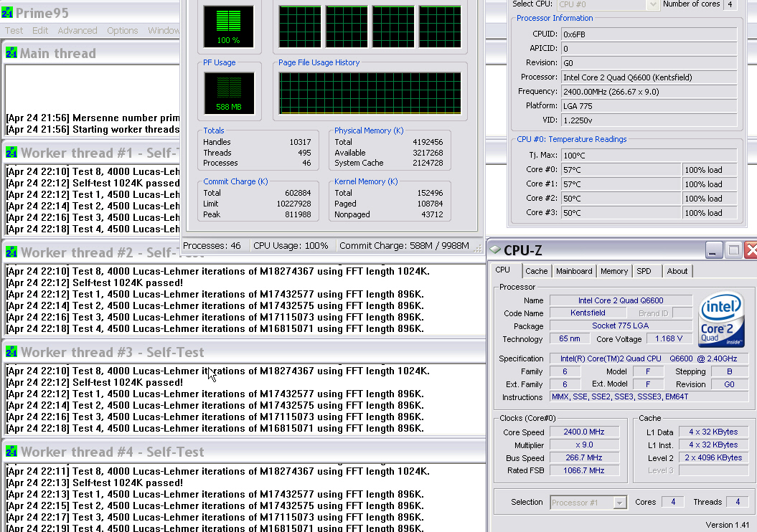Click Worker thread #4 - Self-Test title bar
Screen dimensions: 757x532
pos(244,452)
